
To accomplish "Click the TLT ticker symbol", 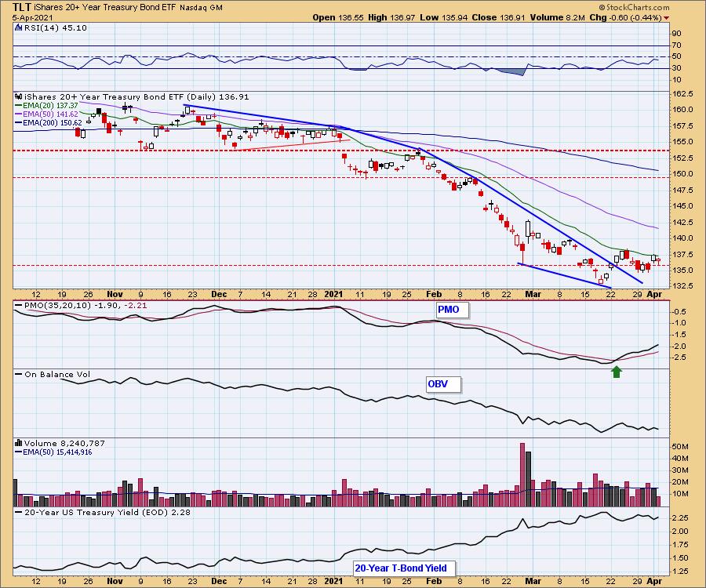I will 21,7.
